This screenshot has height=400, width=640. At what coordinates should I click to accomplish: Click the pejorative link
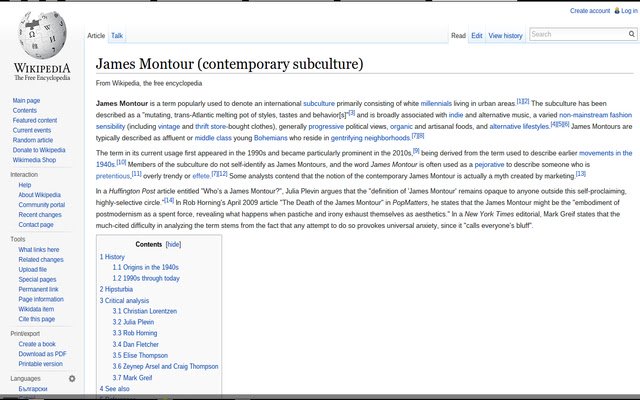489,164
